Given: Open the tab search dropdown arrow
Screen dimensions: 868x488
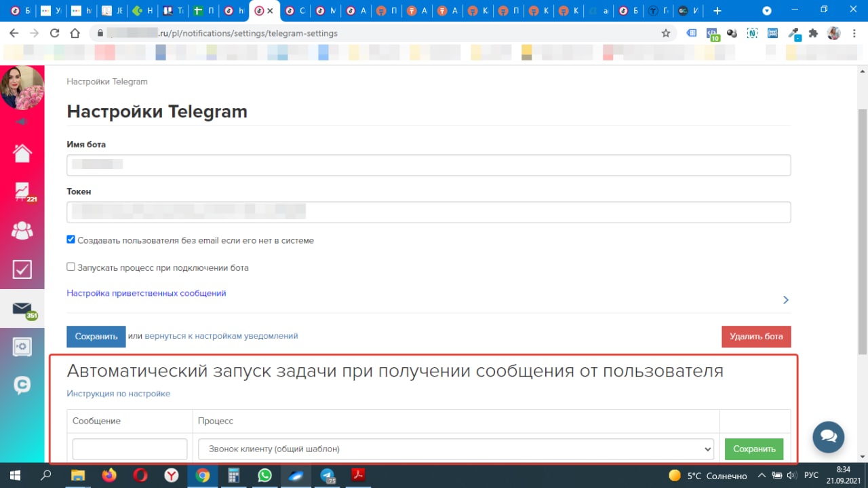Looking at the screenshot, I should tap(767, 11).
